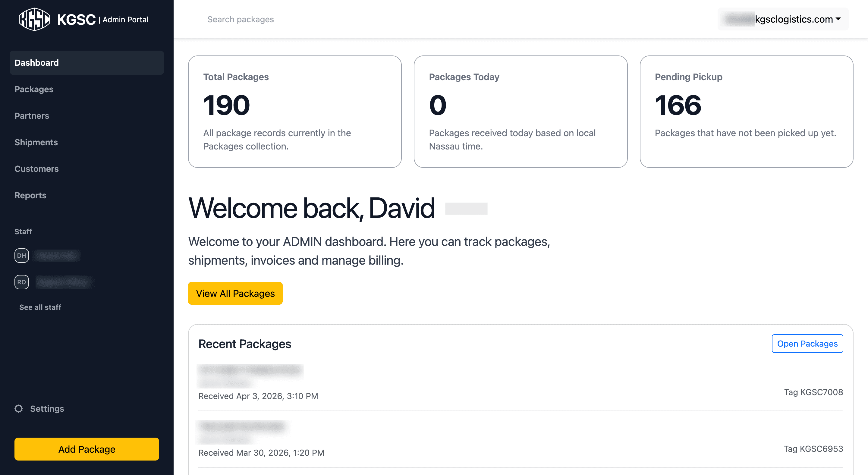Viewport: 868px width, 475px height.
Task: Select the DH staff member avatar
Action: pyautogui.click(x=21, y=256)
